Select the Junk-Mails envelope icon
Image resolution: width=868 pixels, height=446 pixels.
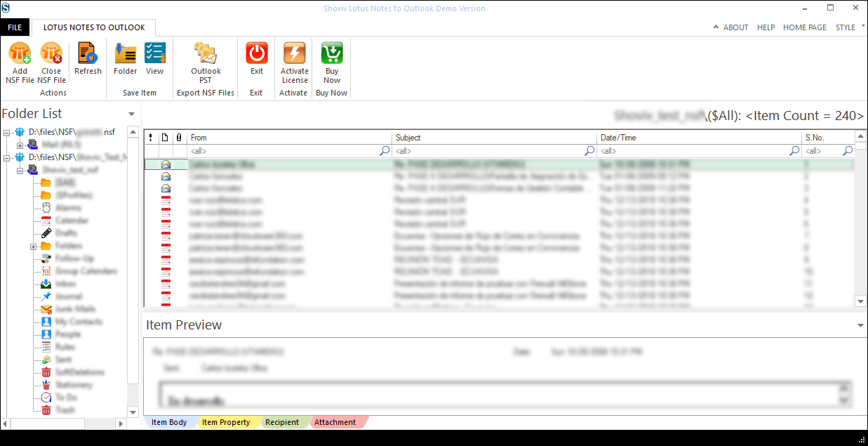click(46, 309)
